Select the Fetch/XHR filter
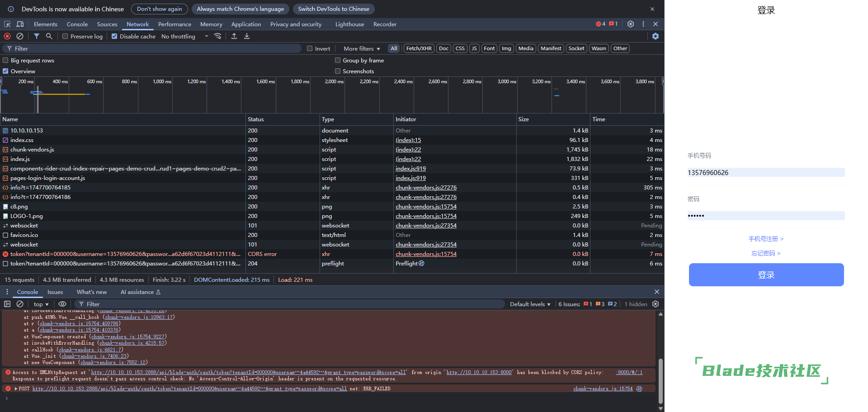This screenshot has height=412, width=868. 419,48
